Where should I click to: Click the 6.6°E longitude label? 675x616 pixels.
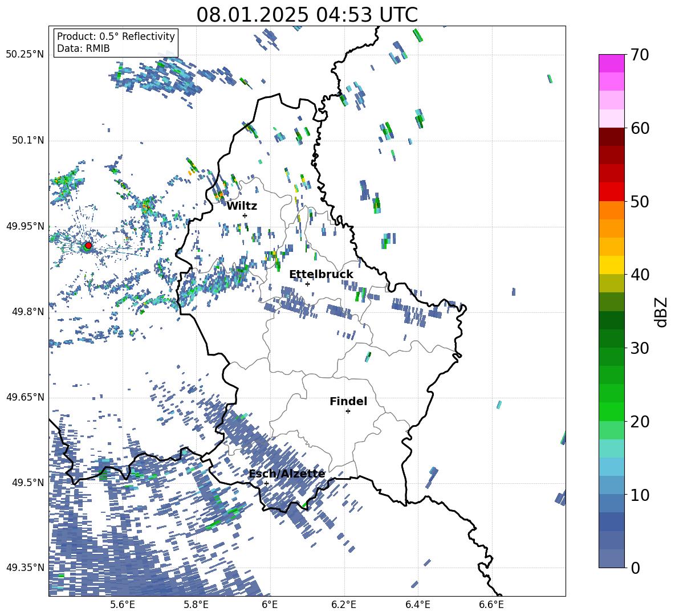coord(491,605)
